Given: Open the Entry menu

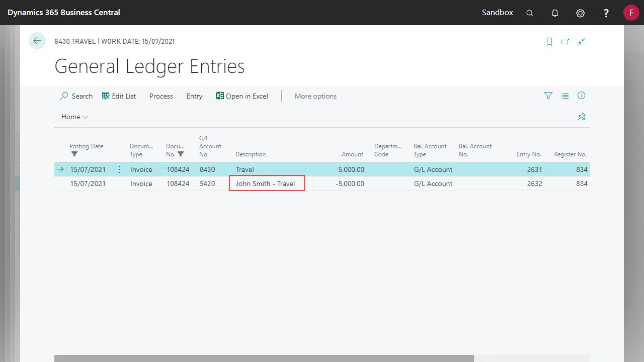Looking at the screenshot, I should coord(194,96).
